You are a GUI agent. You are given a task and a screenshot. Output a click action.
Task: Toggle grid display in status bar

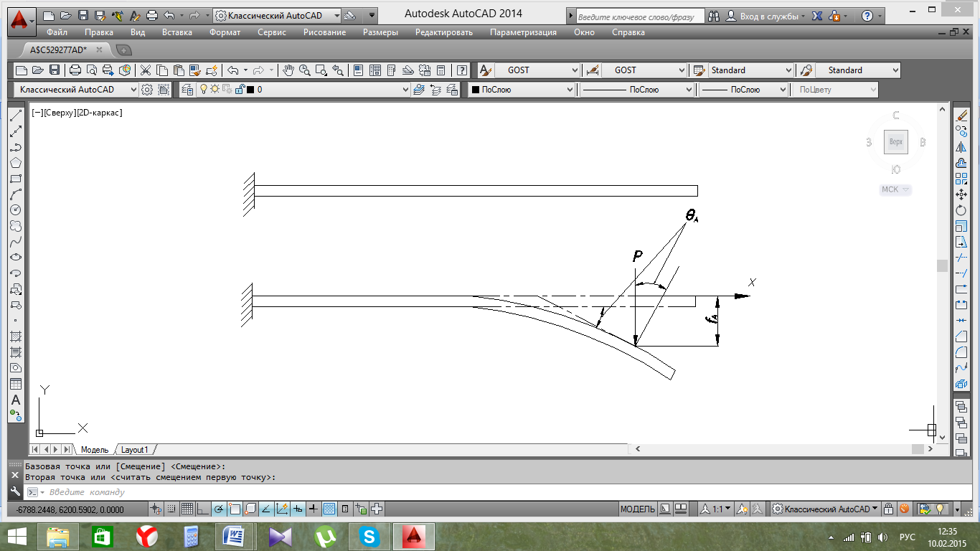[187, 509]
